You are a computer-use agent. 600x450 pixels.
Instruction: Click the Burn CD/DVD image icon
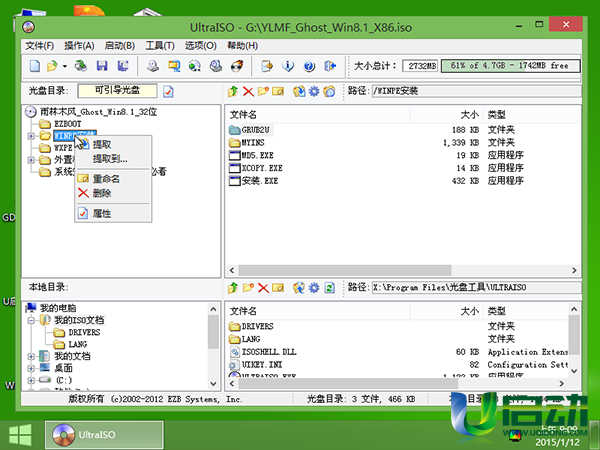tap(237, 66)
